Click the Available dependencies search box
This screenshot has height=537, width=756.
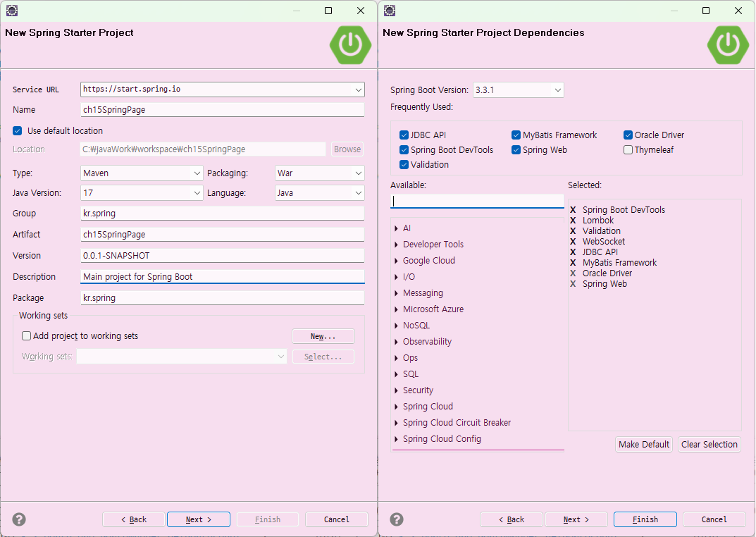(x=477, y=201)
